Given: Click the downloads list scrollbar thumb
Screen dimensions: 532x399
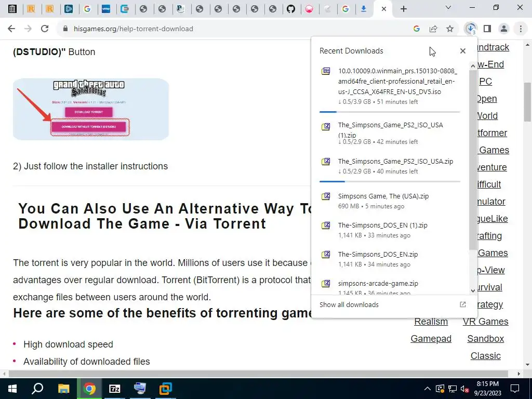Looking at the screenshot, I should coord(473,159).
